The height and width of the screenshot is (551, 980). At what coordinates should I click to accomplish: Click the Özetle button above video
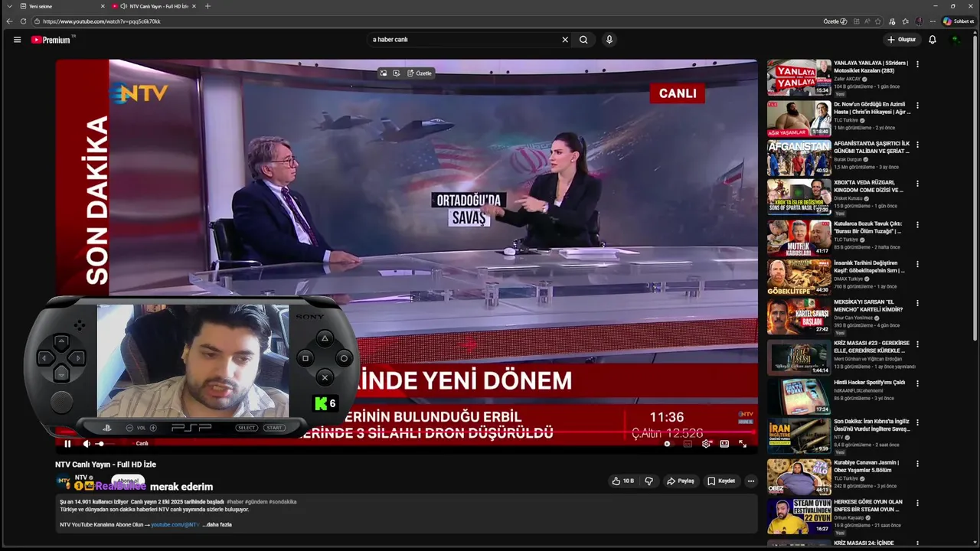pyautogui.click(x=420, y=73)
